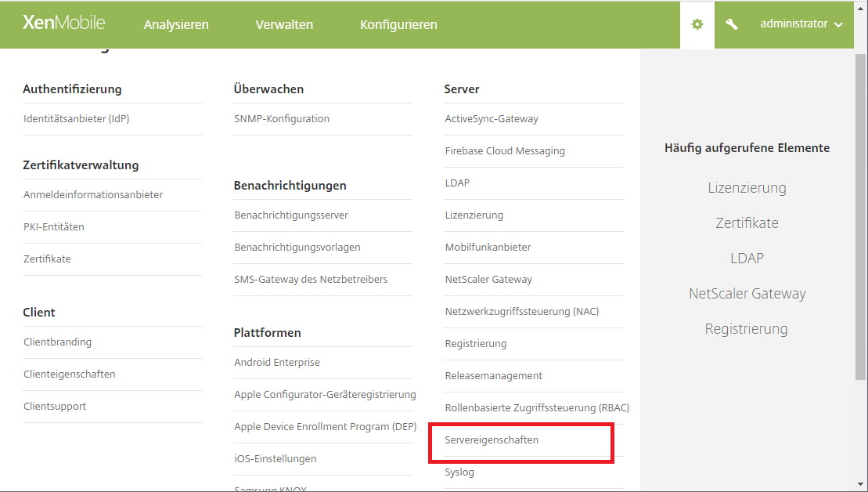Switch to the Verwalten tab

[x=284, y=24]
